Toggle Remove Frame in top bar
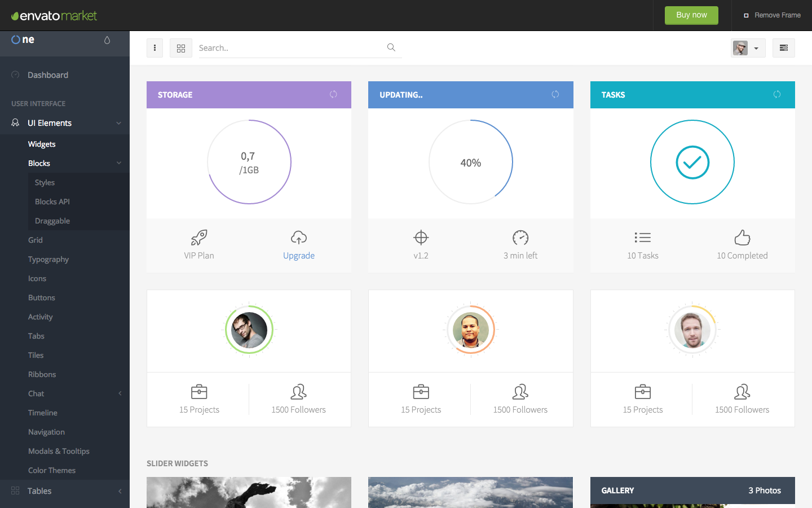The image size is (812, 508). point(772,15)
